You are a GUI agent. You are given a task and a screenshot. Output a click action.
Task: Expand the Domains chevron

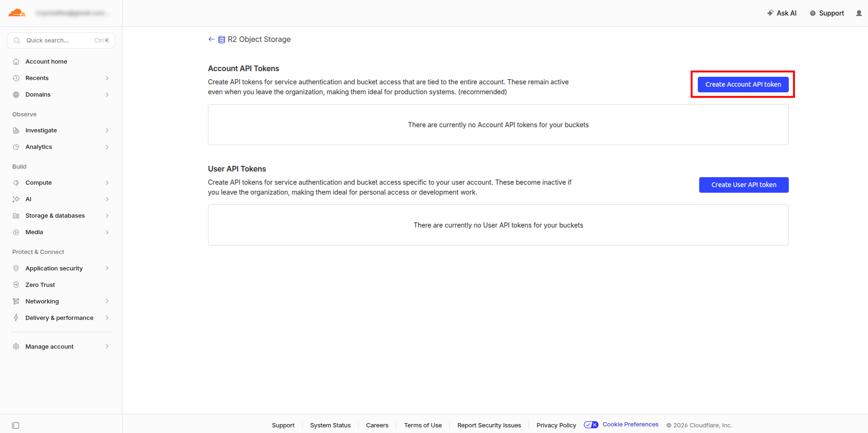(x=107, y=95)
